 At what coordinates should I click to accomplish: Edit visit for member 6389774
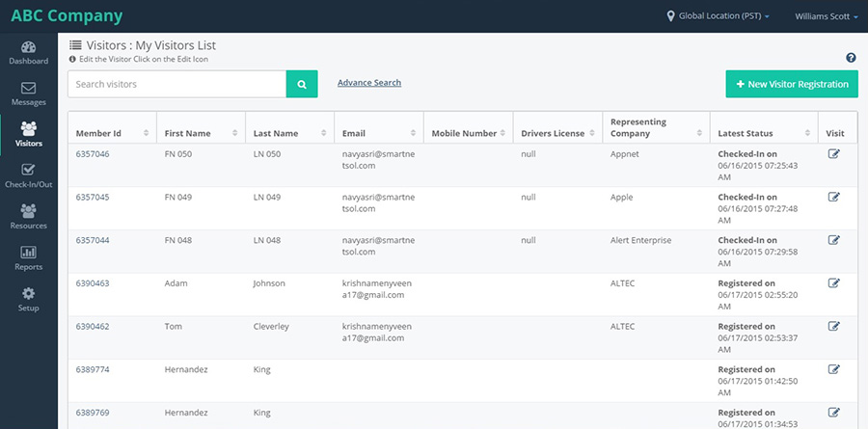833,369
